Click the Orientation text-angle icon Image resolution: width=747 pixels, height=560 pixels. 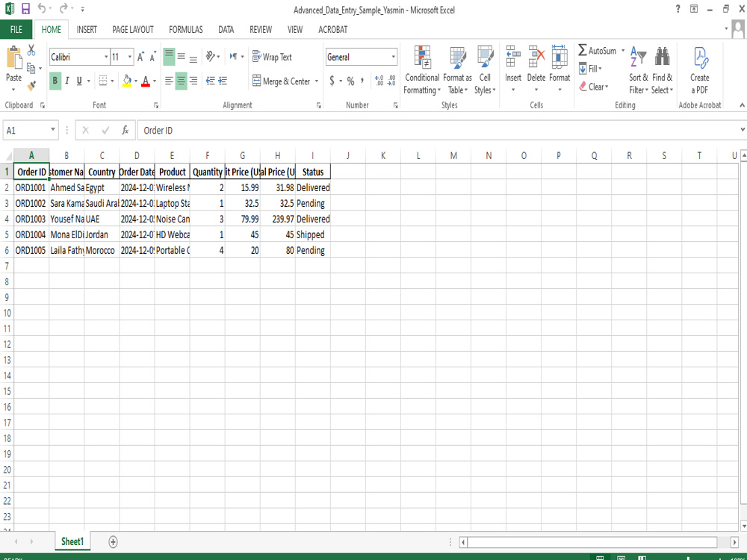[210, 57]
